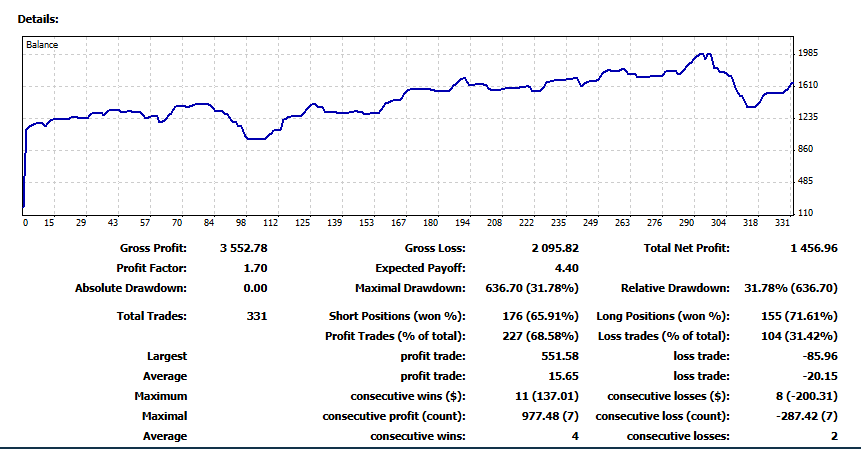Image resolution: width=861 pixels, height=449 pixels.
Task: Click the Total Trades value 331
Action: pos(257,316)
